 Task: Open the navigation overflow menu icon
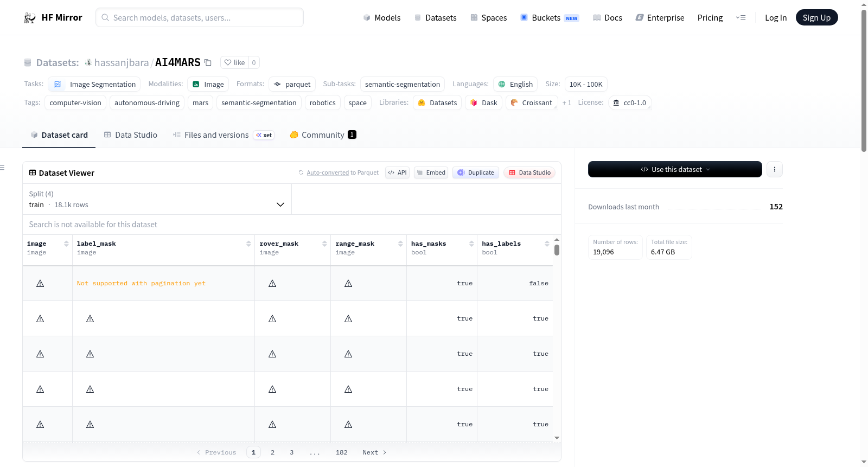pos(741,17)
